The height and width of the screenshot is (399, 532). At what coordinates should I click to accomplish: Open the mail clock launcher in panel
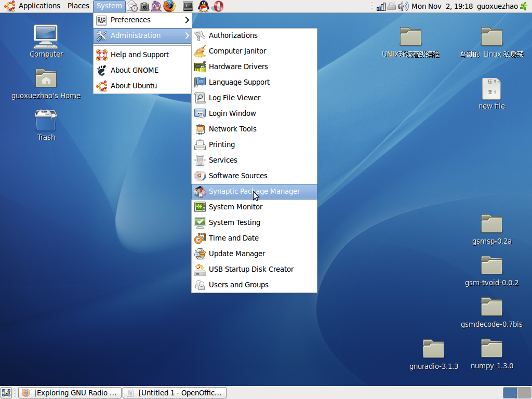click(x=132, y=6)
